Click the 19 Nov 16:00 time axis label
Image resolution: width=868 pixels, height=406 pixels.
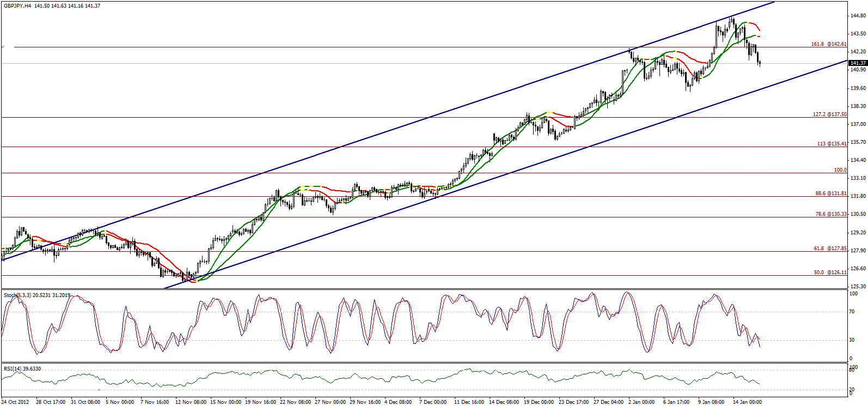coord(260,402)
